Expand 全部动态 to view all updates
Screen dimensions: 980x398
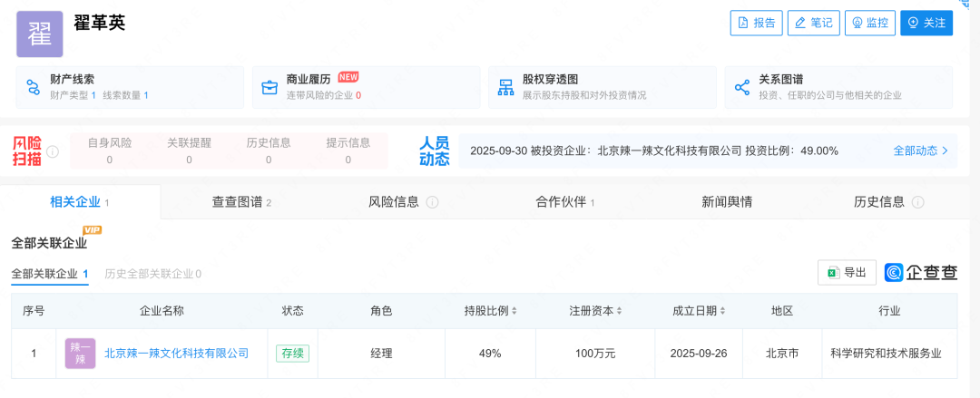point(920,150)
